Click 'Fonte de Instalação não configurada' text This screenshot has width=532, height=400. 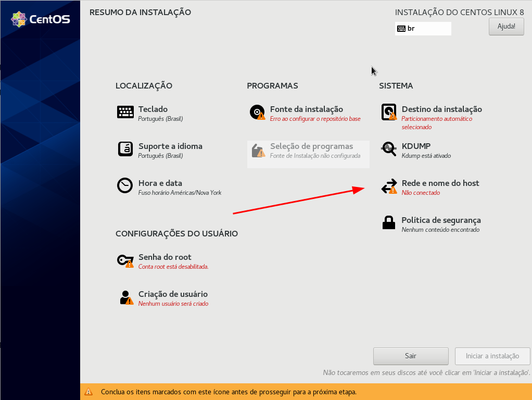coord(315,156)
